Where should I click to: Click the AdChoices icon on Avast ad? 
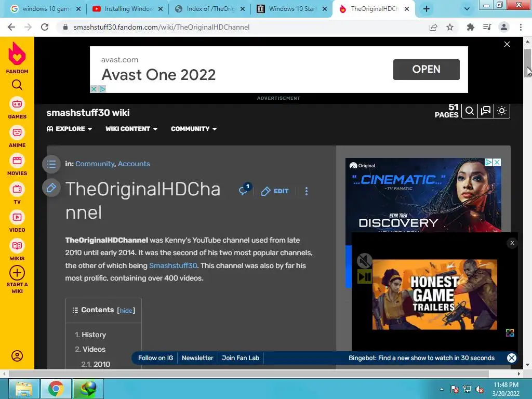[102, 89]
